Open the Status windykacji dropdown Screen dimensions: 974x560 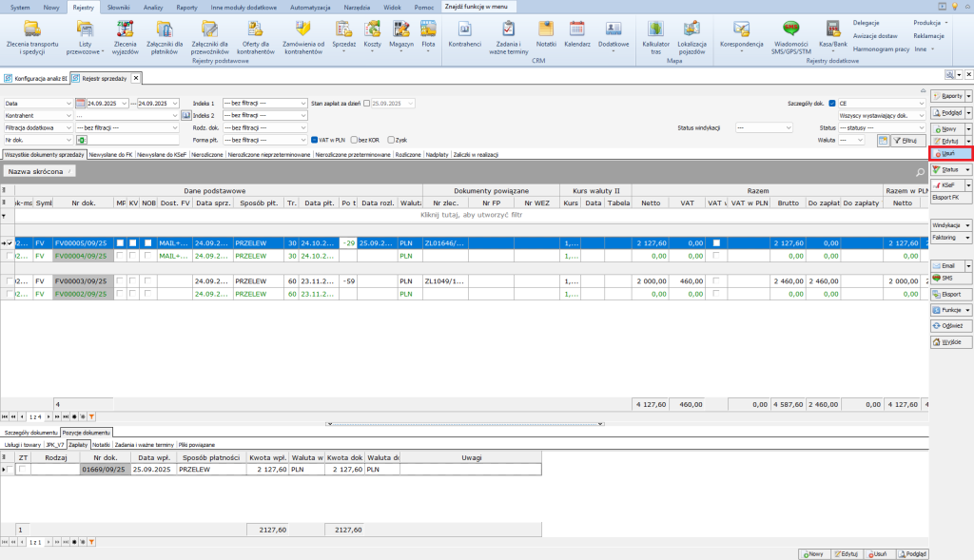coord(763,126)
